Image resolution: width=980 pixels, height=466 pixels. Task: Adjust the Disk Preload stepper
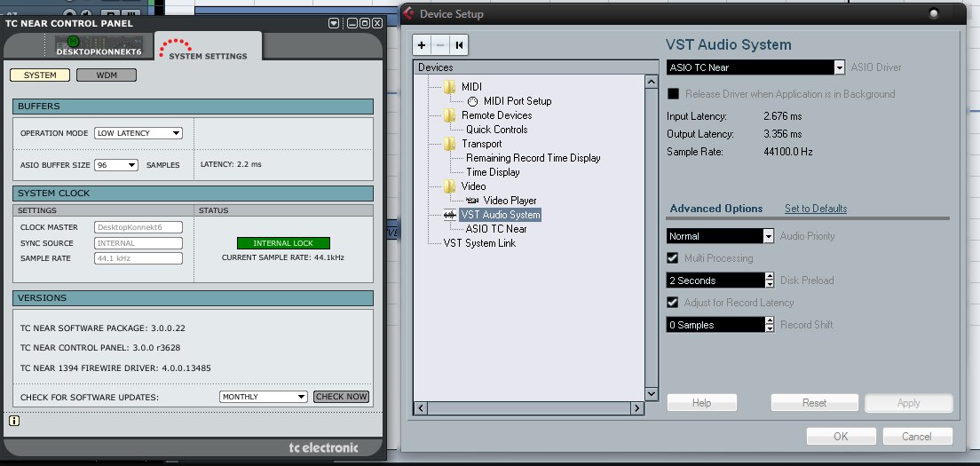point(770,280)
